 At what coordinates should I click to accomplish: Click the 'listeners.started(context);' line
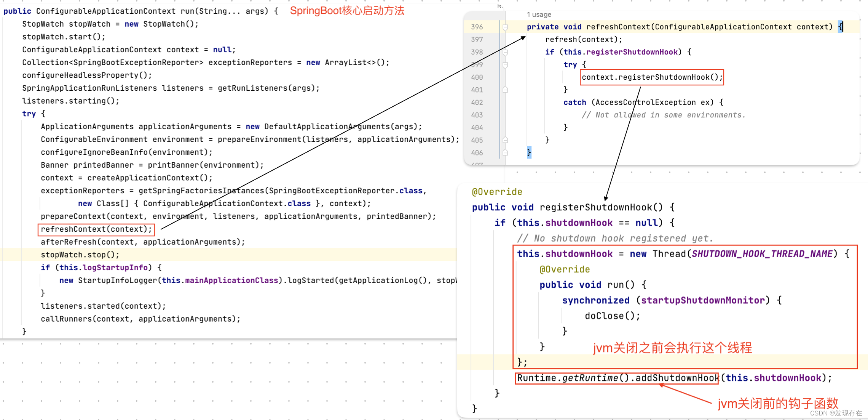click(103, 306)
